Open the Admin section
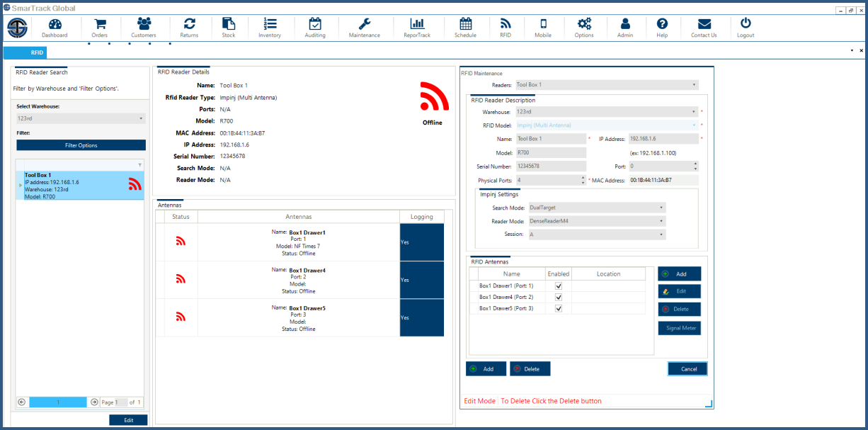Image resolution: width=868 pixels, height=430 pixels. [625, 28]
